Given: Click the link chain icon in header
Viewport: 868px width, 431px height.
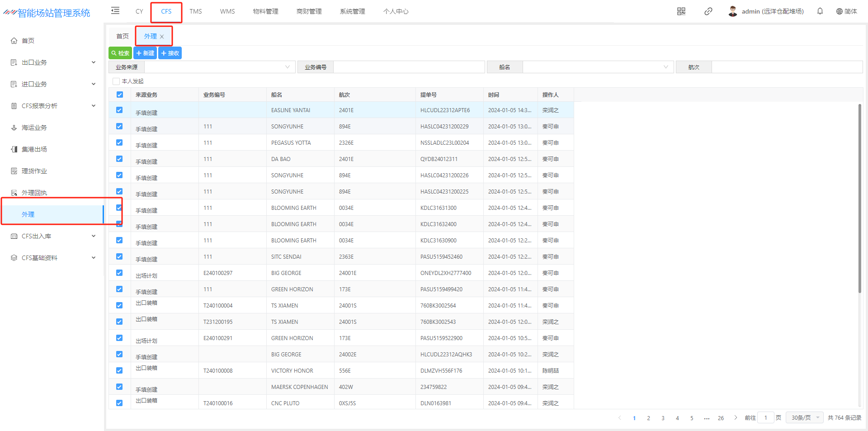Looking at the screenshot, I should tap(708, 11).
